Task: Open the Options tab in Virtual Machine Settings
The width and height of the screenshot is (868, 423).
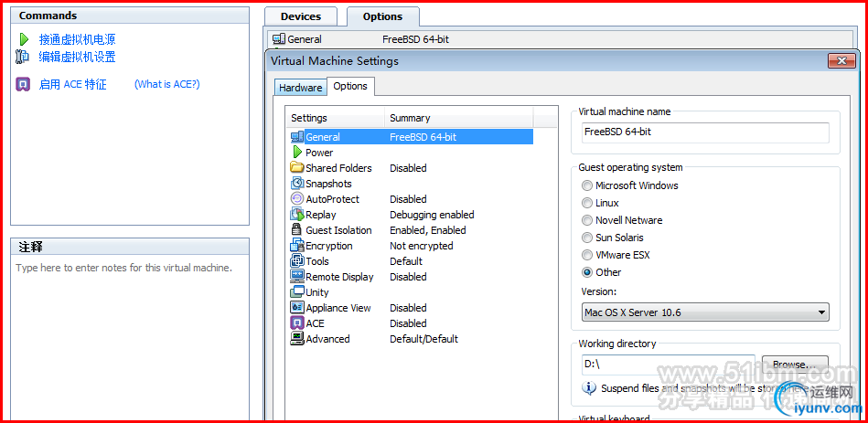Action: tap(350, 86)
